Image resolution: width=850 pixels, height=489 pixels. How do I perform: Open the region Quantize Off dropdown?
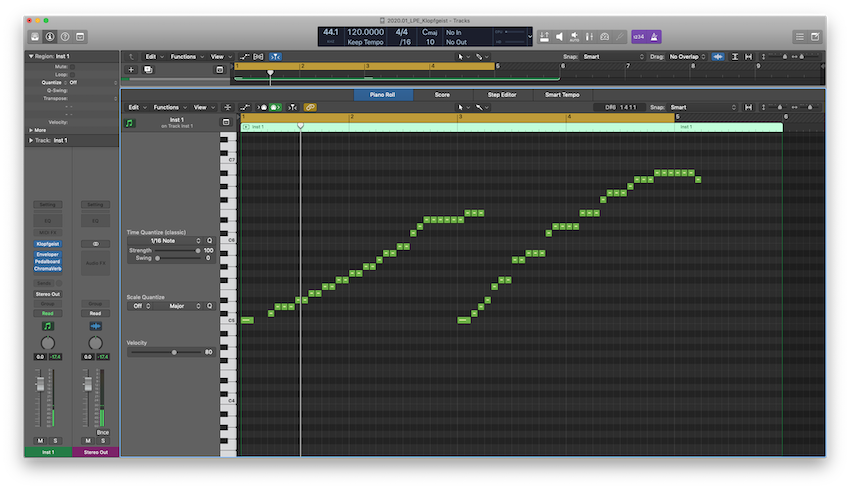(92, 82)
